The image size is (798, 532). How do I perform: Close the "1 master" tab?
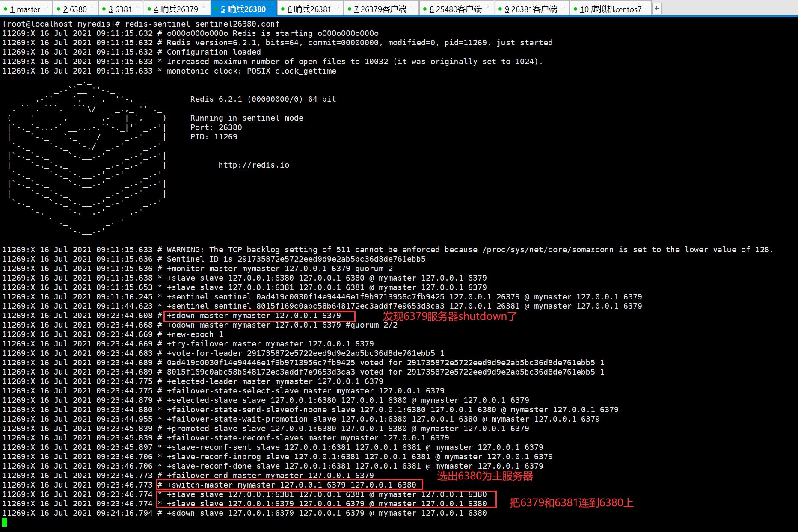(47, 7)
